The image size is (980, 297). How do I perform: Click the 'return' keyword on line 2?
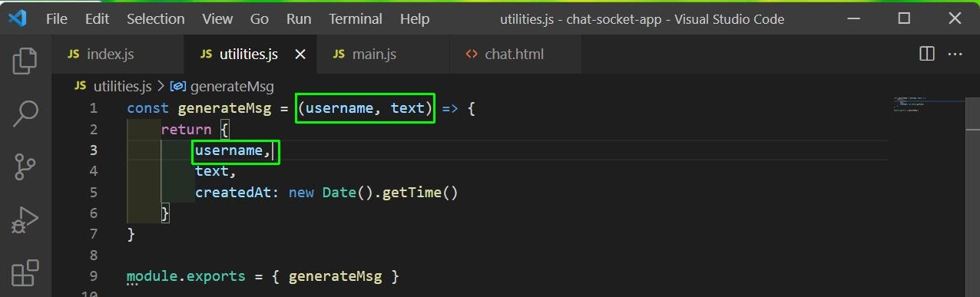coord(186,130)
